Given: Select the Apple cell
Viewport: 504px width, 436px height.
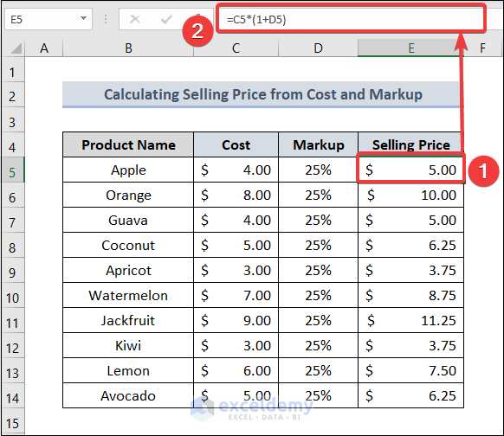Looking at the screenshot, I should [128, 170].
